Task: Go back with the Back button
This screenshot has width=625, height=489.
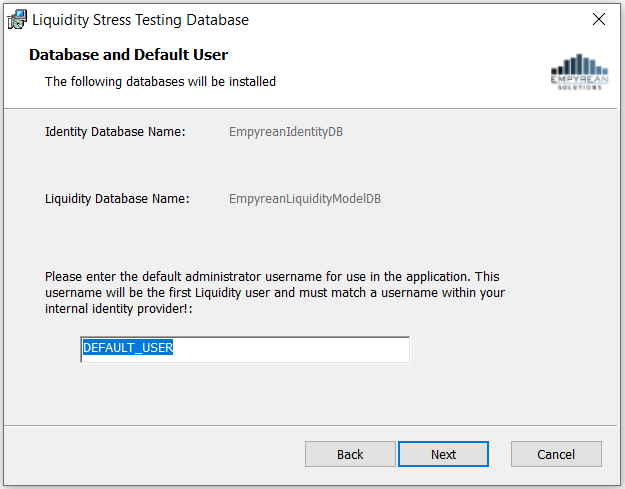Action: pos(350,454)
